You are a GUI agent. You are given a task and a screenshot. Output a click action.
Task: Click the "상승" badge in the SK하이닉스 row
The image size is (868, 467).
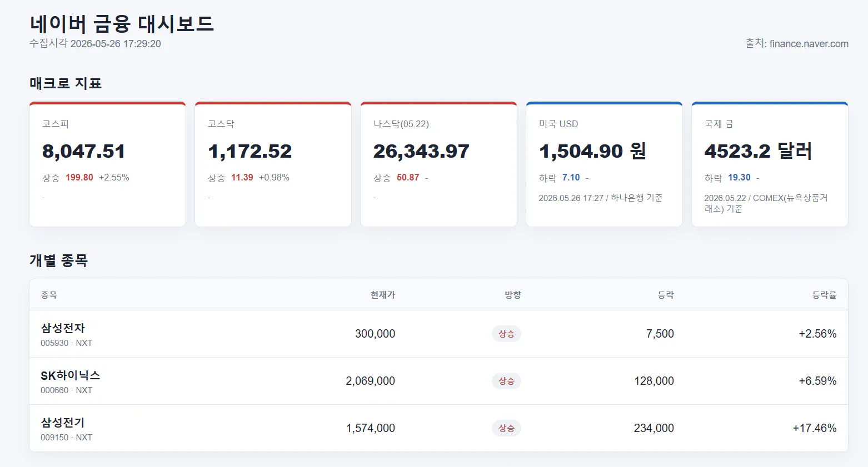pyautogui.click(x=506, y=381)
